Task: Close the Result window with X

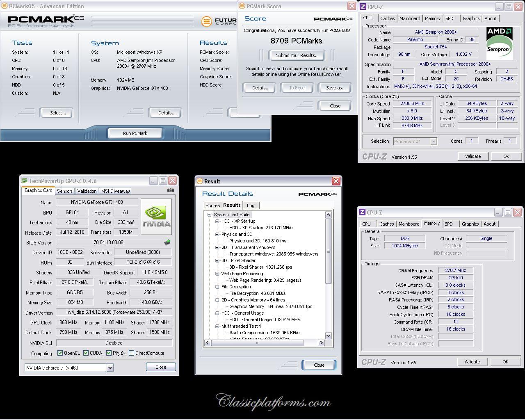Action: pyautogui.click(x=336, y=181)
